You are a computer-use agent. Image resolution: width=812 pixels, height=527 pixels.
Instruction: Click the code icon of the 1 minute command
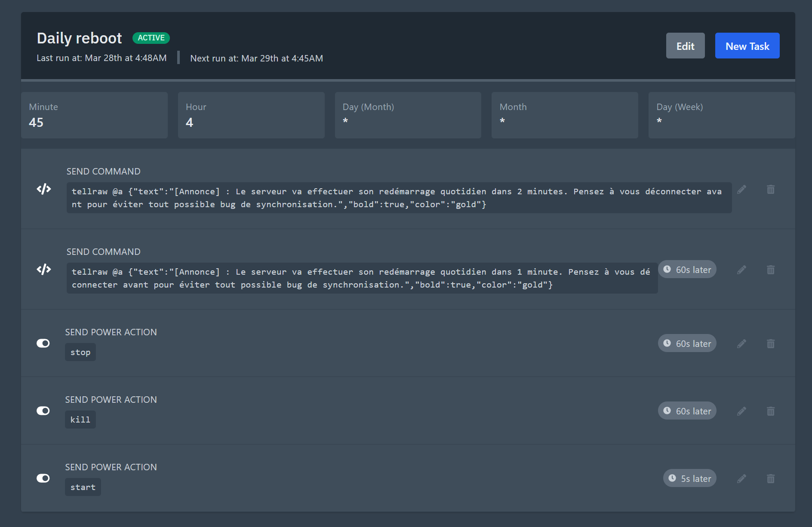pos(44,270)
